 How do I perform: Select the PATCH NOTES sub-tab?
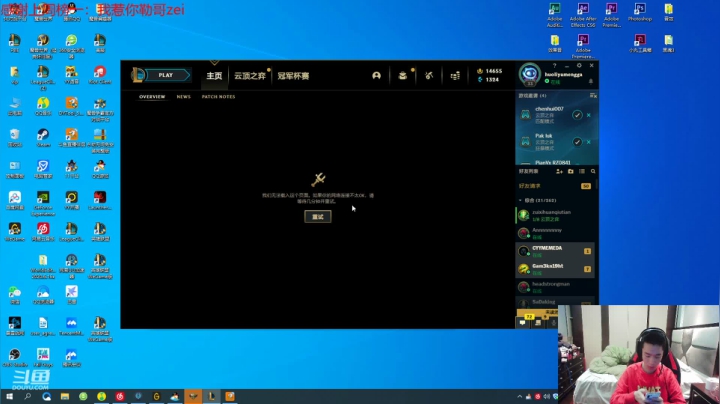point(219,97)
